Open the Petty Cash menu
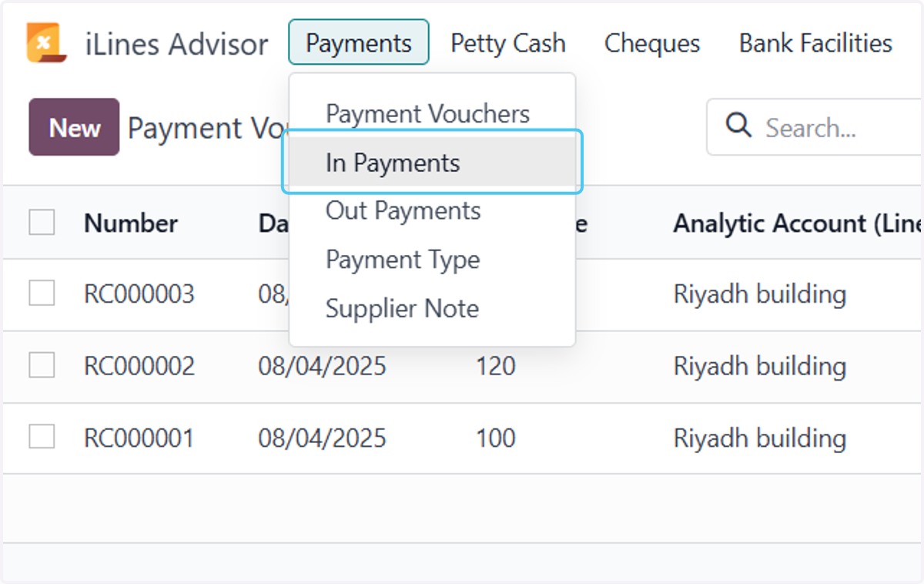924x584 pixels. [x=508, y=43]
